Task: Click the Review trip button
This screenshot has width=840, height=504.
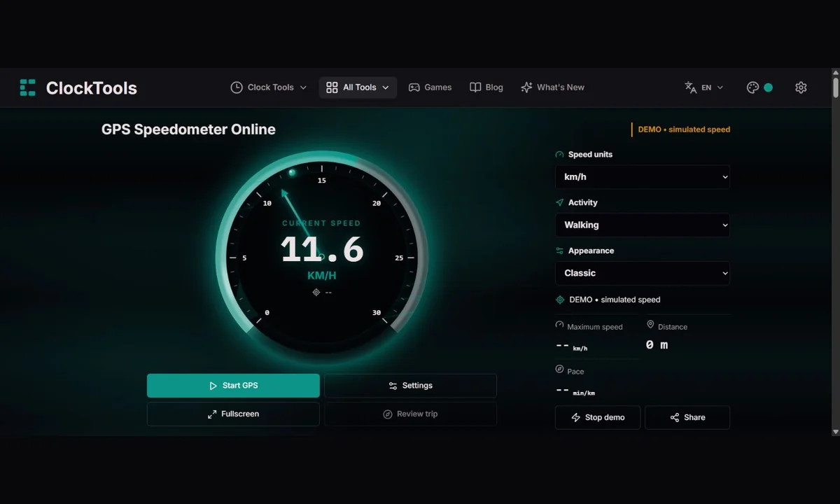Action: click(x=410, y=414)
